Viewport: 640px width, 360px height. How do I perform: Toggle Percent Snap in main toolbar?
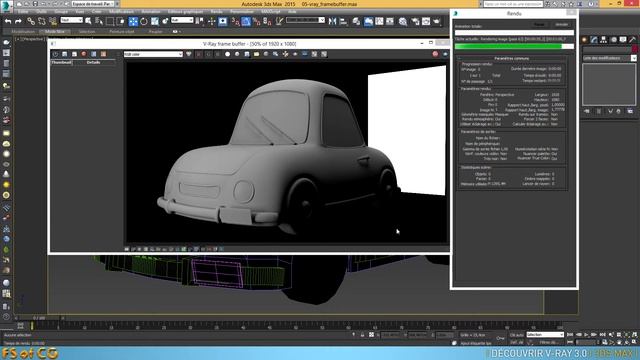[x=257, y=21]
